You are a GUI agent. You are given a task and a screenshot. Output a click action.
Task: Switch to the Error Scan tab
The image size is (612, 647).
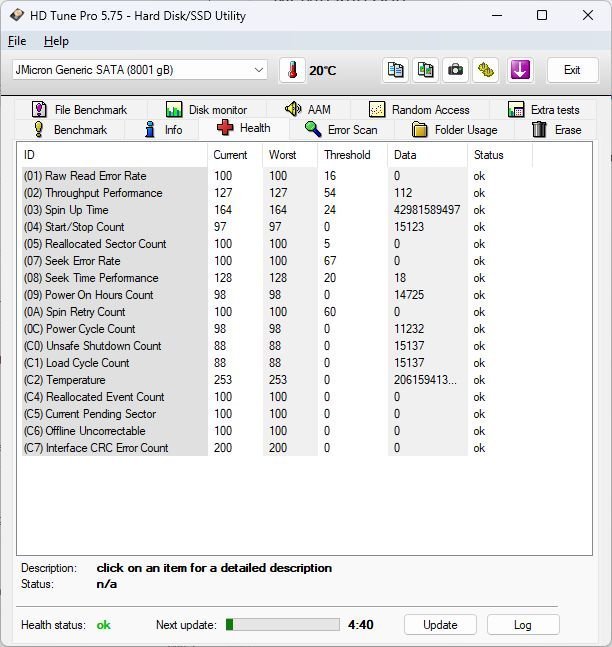click(341, 130)
